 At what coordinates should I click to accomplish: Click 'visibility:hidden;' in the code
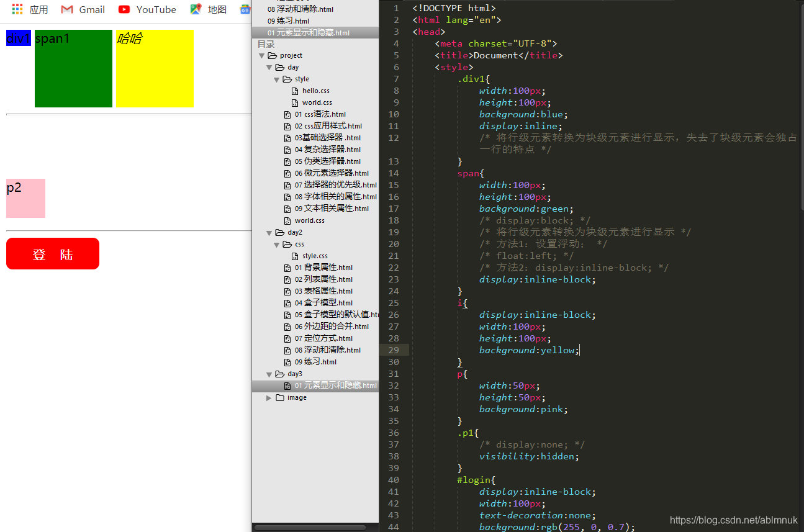click(x=529, y=456)
